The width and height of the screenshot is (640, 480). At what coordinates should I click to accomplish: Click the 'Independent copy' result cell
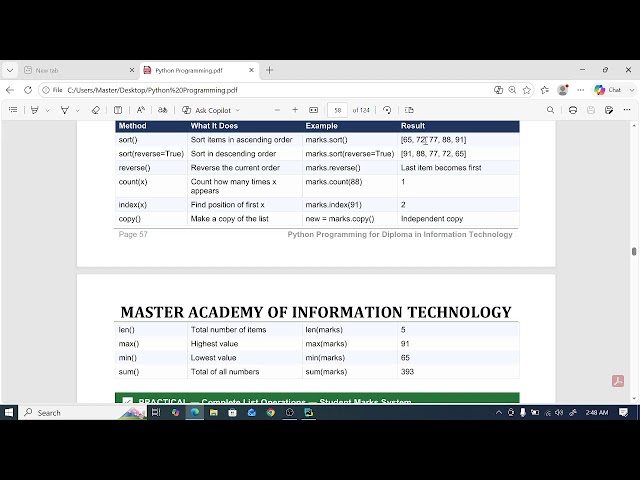pyautogui.click(x=458, y=219)
